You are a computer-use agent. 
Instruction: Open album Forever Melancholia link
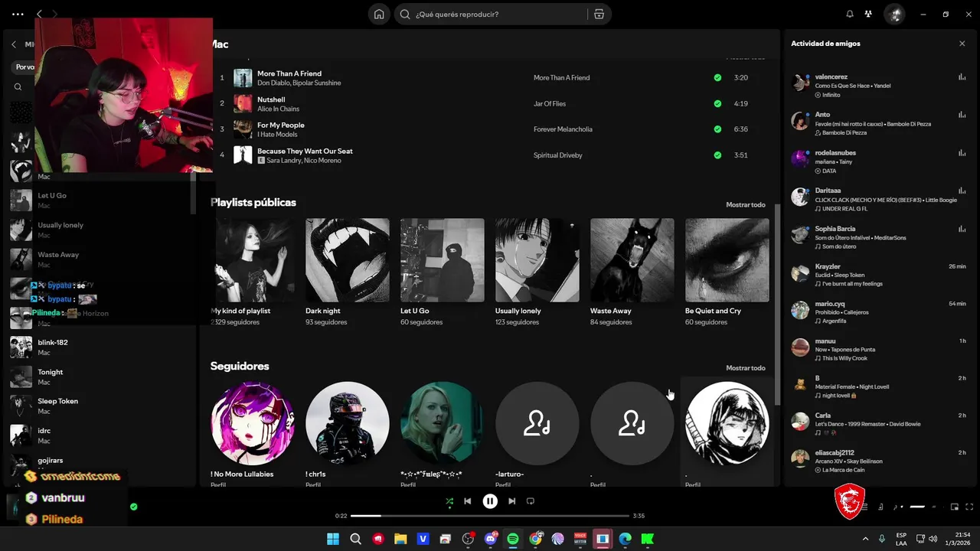pos(563,129)
